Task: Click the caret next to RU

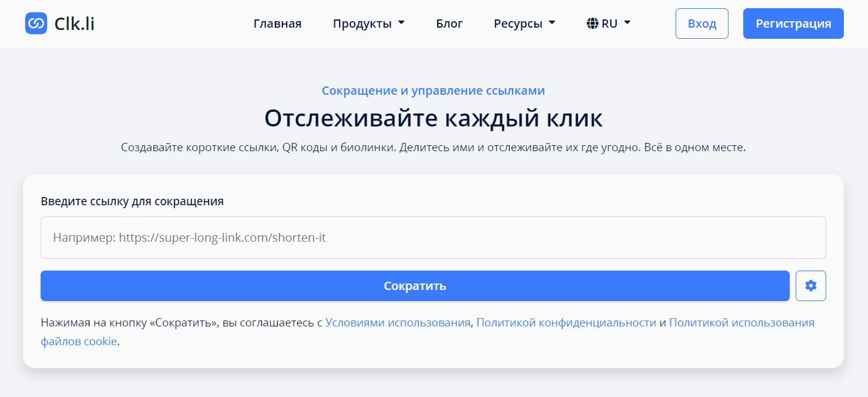Action: point(627,24)
